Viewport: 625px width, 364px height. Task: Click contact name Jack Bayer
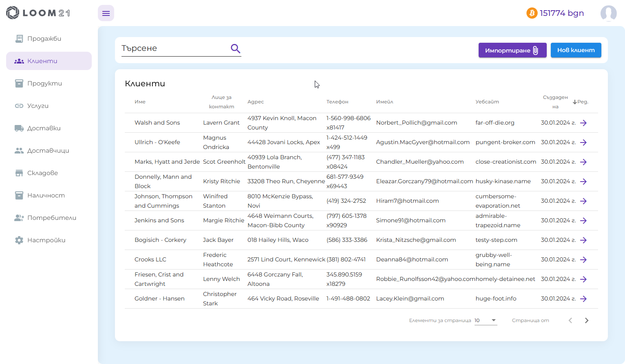click(218, 240)
